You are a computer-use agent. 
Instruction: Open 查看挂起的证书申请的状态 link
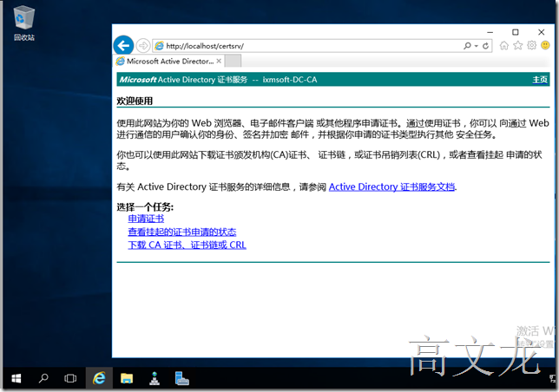[x=181, y=232]
